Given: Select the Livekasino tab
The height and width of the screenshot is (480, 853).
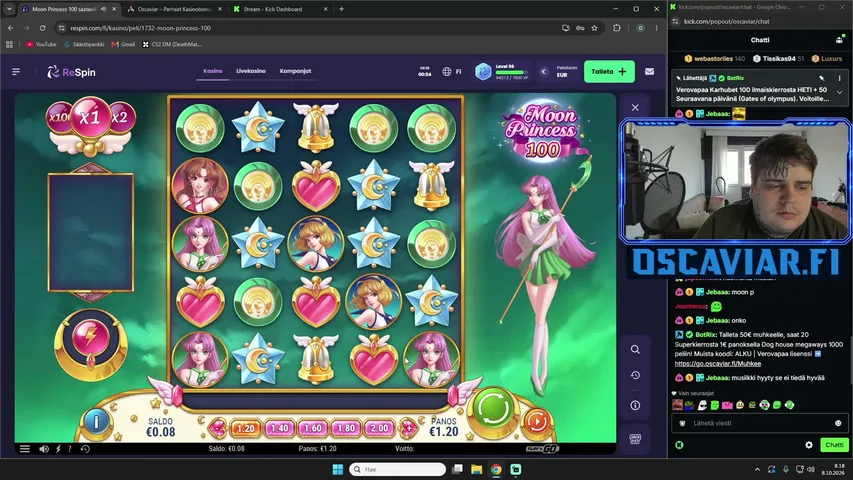Looking at the screenshot, I should (251, 71).
